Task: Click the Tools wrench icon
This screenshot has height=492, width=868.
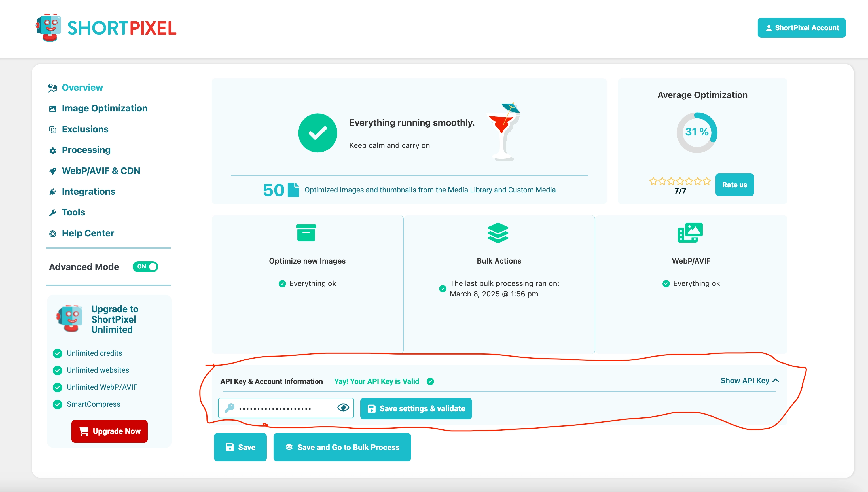Action: 53,213
